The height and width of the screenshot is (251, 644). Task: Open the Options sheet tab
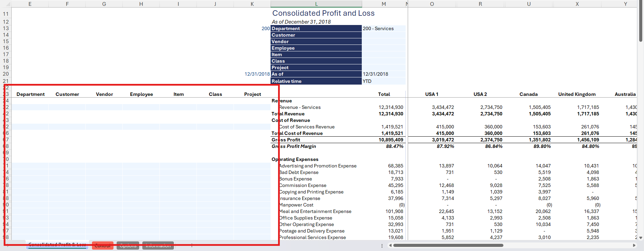click(128, 246)
